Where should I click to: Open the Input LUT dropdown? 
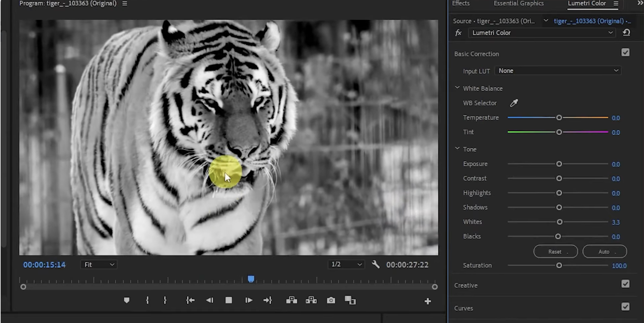pos(557,70)
